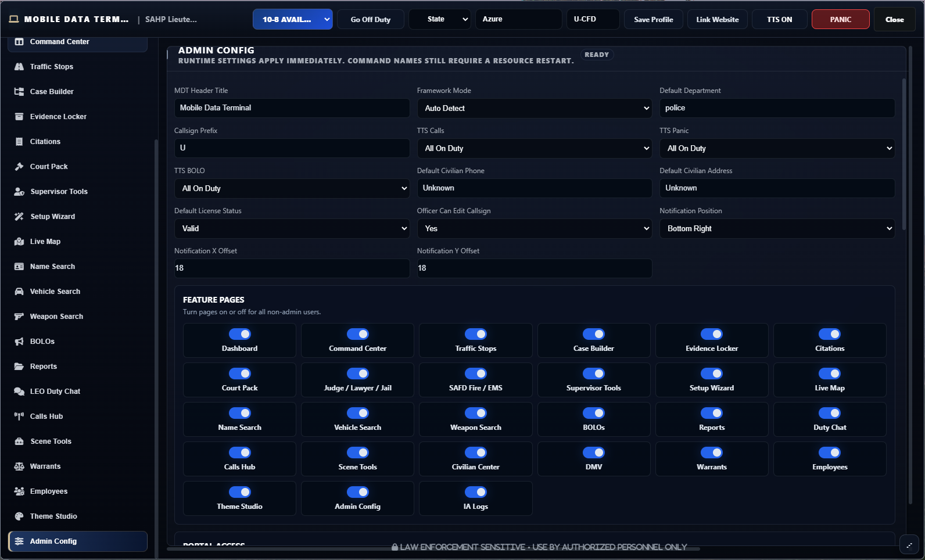Click the LEO Duty Chat bubble icon
The width and height of the screenshot is (925, 560).
[19, 392]
